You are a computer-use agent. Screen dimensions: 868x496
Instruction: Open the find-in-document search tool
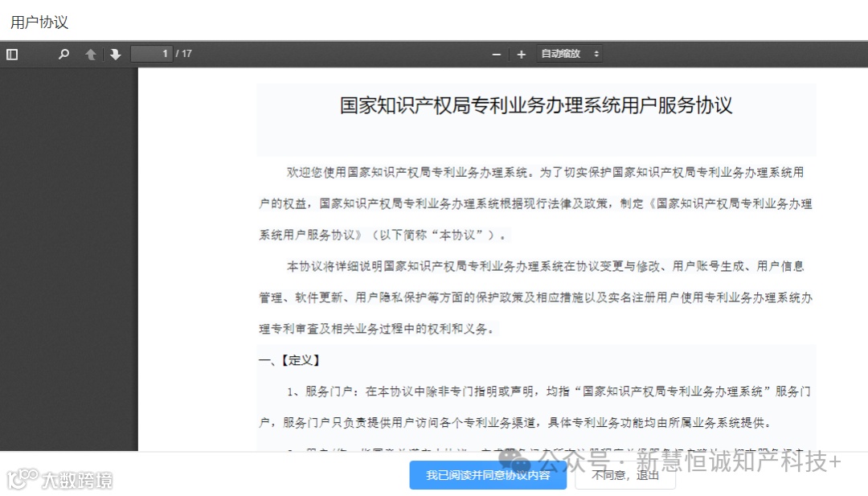coord(63,54)
